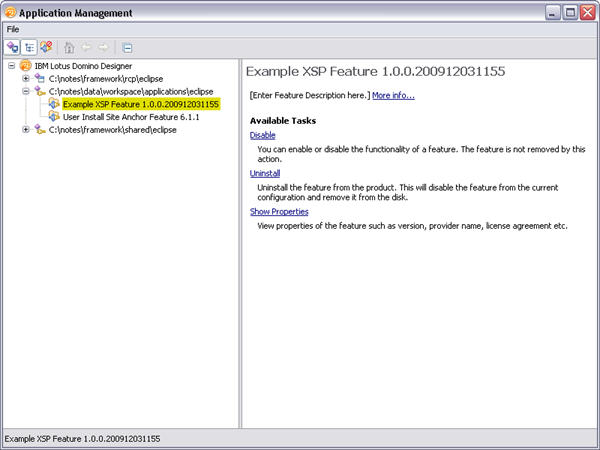
Task: Click the Uninstall task link
Action: tap(265, 173)
